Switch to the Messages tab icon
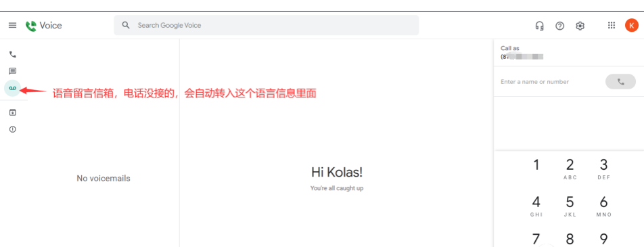Screen dimensions: 644x247 click(x=13, y=71)
